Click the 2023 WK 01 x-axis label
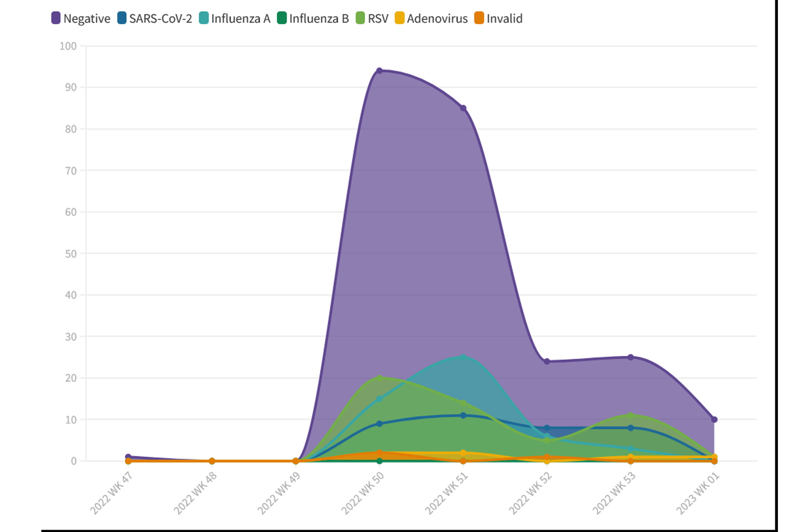 [x=697, y=493]
